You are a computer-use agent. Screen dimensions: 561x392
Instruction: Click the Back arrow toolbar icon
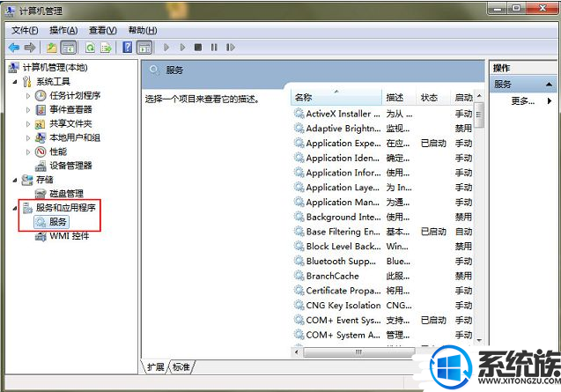14,48
